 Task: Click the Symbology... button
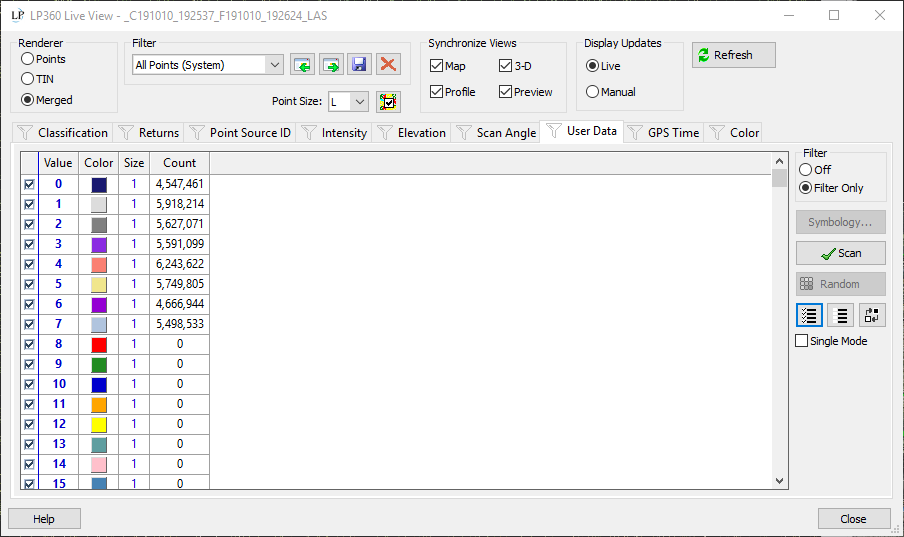click(841, 222)
